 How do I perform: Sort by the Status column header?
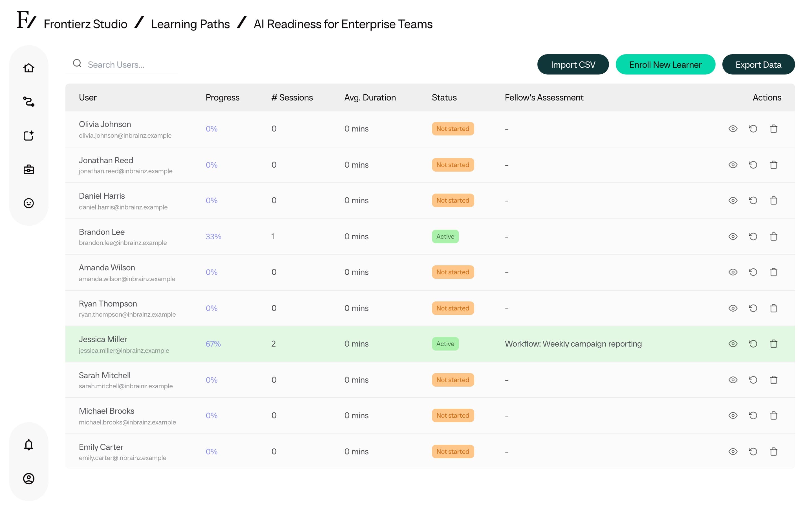click(x=444, y=97)
